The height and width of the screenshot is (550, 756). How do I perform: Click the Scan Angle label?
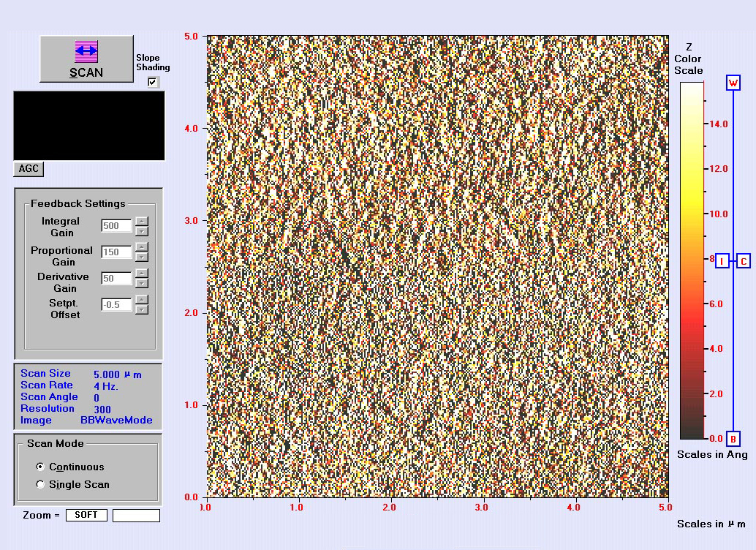point(49,396)
